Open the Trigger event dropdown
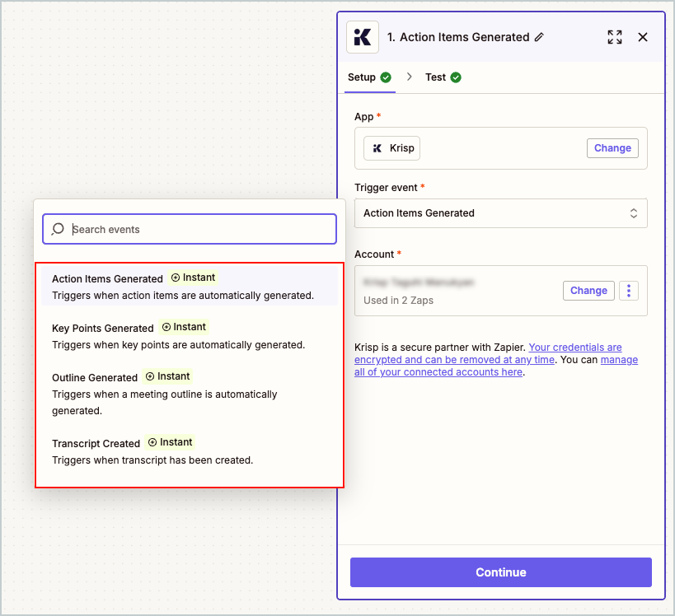The height and width of the screenshot is (616, 675). tap(500, 213)
